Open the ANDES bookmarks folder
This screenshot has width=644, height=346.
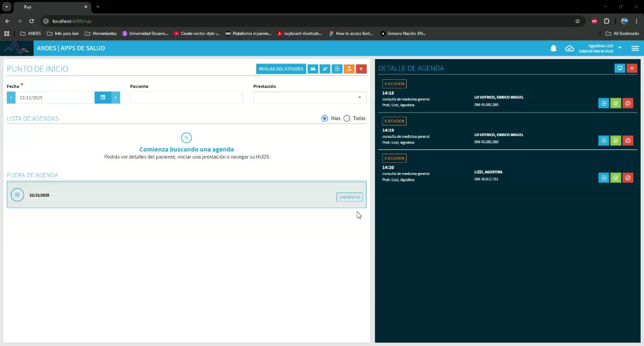pyautogui.click(x=30, y=34)
